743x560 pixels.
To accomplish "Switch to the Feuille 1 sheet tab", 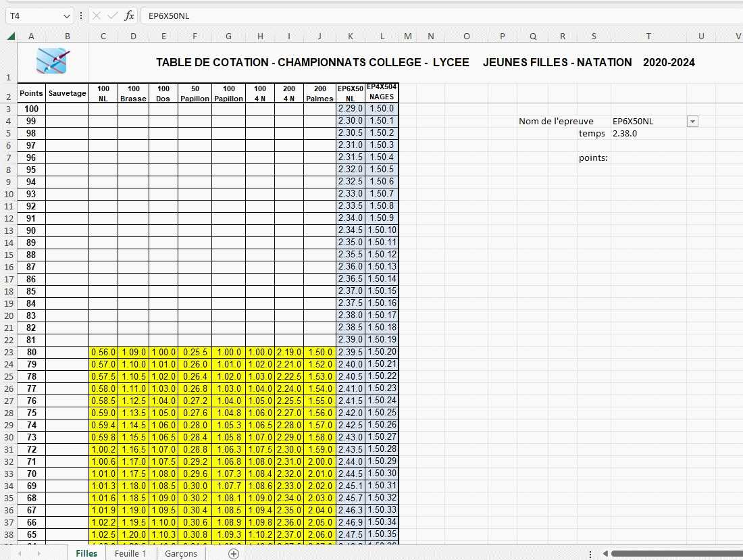I will pos(130,553).
